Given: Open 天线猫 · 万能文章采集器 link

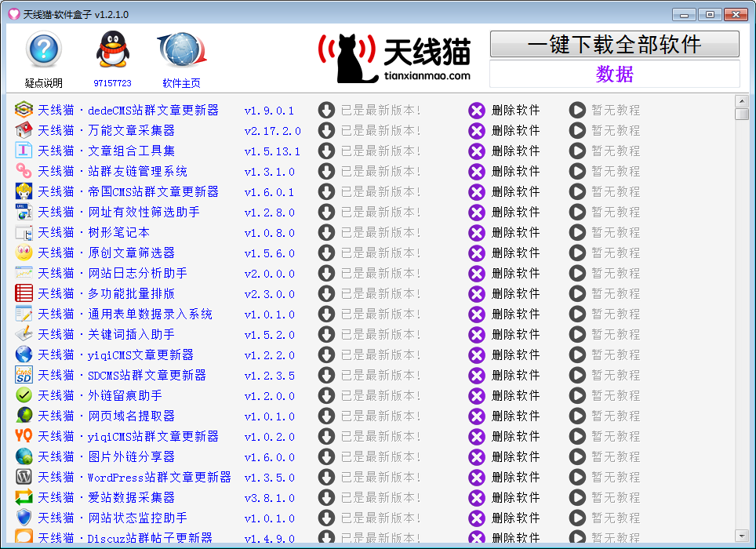Looking at the screenshot, I should pyautogui.click(x=106, y=130).
